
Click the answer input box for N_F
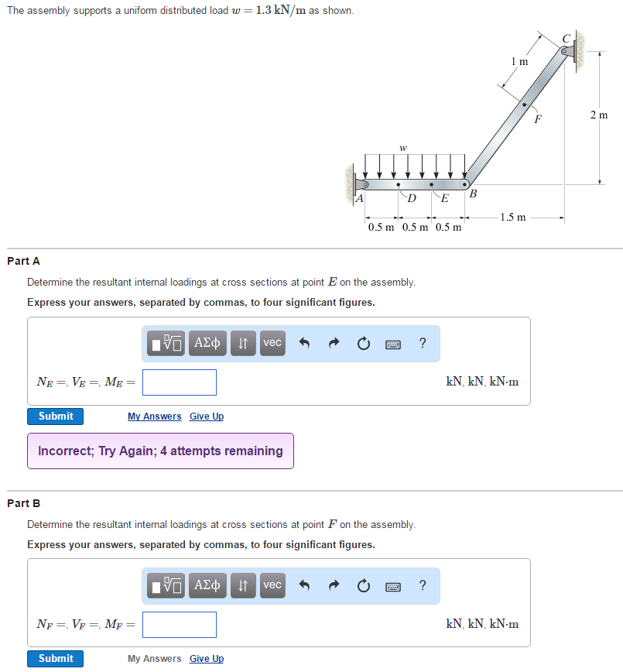[179, 624]
